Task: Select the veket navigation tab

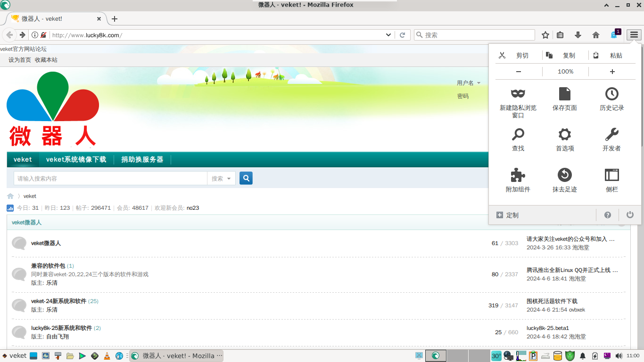Action: point(23,159)
